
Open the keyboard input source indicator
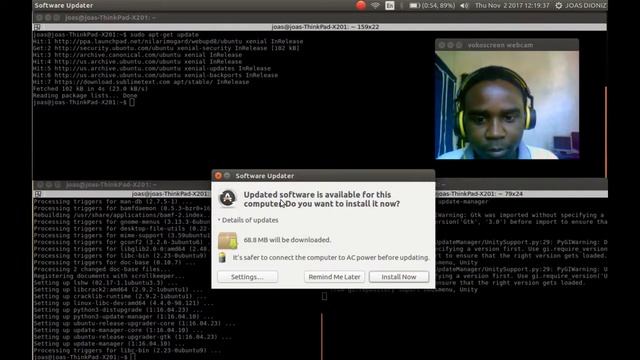point(390,5)
